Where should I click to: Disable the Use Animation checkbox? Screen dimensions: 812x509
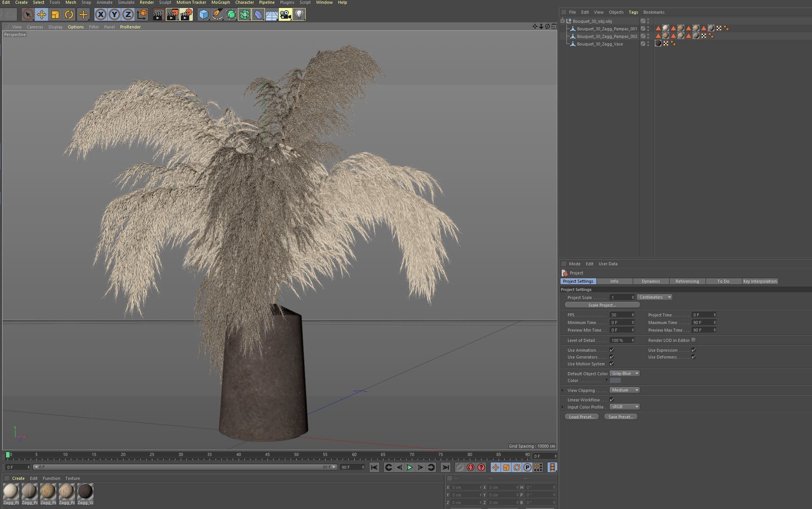(612, 350)
